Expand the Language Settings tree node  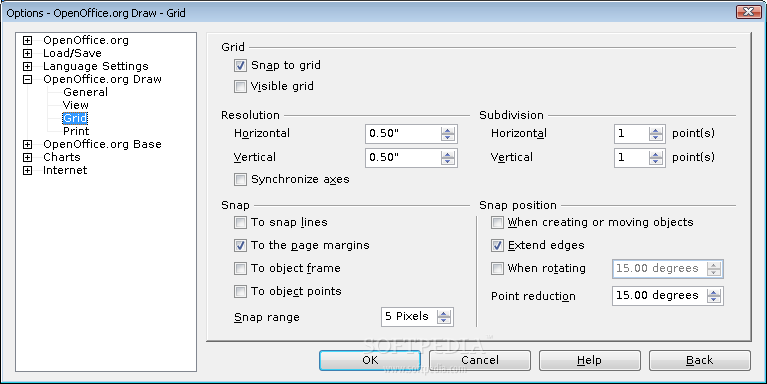[x=27, y=67]
